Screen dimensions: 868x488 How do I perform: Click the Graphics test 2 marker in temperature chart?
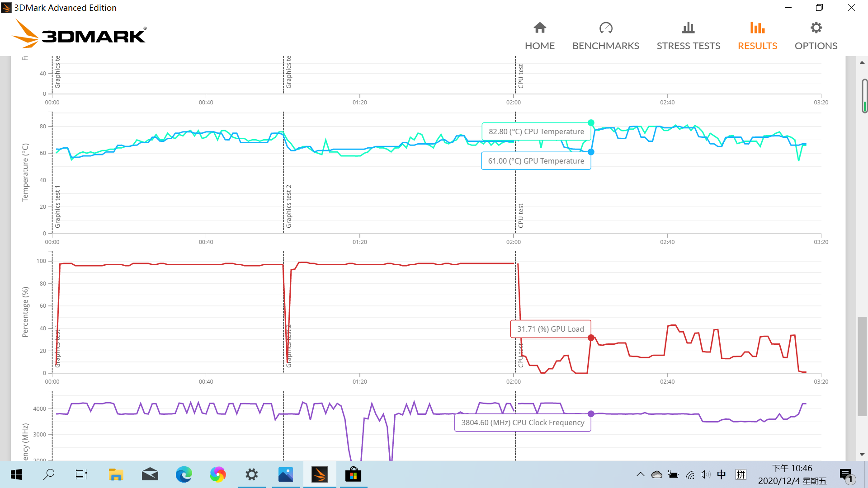coord(289,206)
